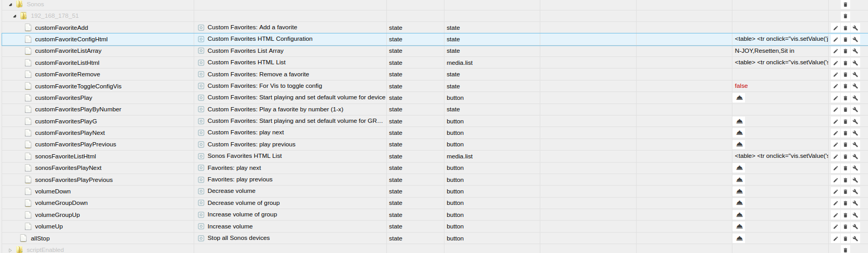This screenshot has height=253, width=868.
Task: Edit the customFavoritesPlay object
Action: click(836, 98)
